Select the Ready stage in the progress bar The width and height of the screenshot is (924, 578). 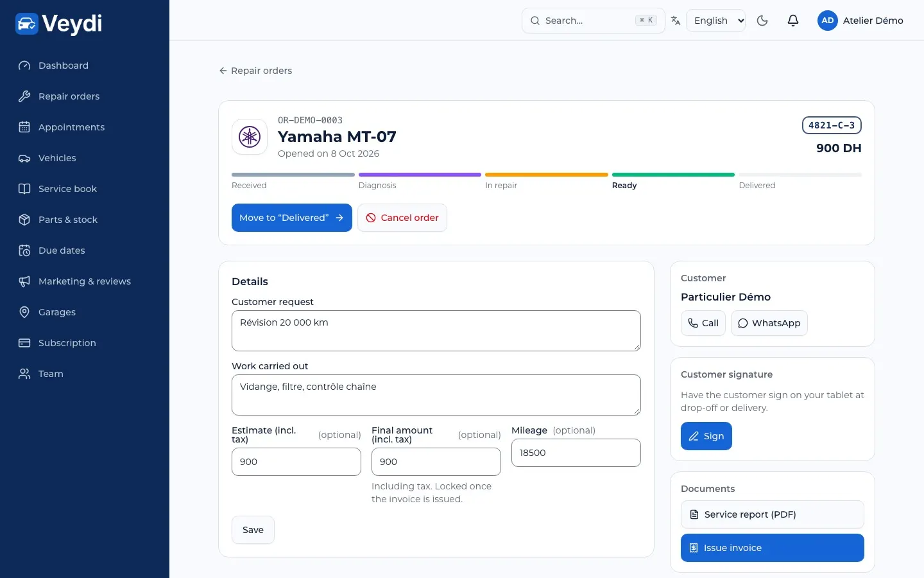pos(673,180)
